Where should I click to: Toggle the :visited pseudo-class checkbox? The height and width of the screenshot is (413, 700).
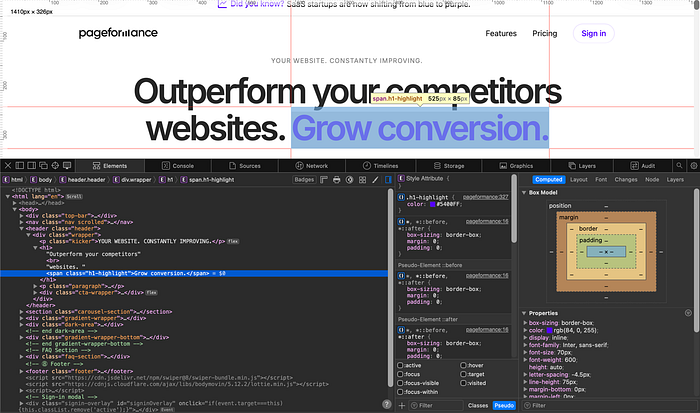click(463, 383)
